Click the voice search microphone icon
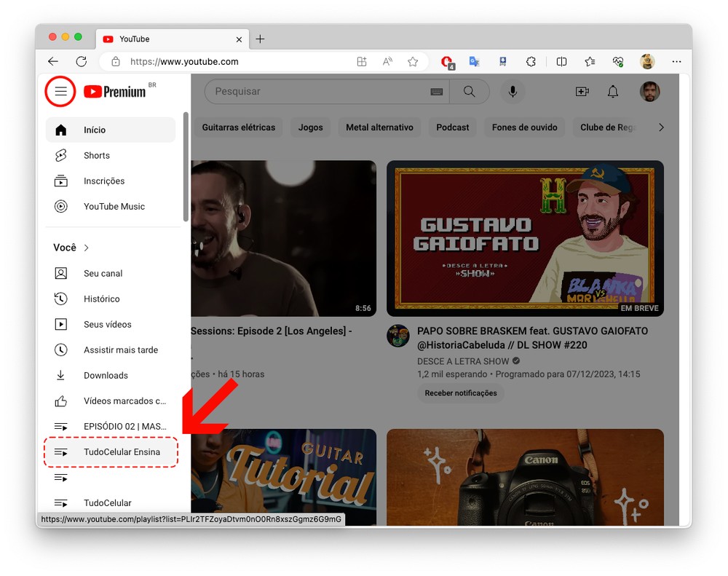The height and width of the screenshot is (576, 728). click(513, 91)
